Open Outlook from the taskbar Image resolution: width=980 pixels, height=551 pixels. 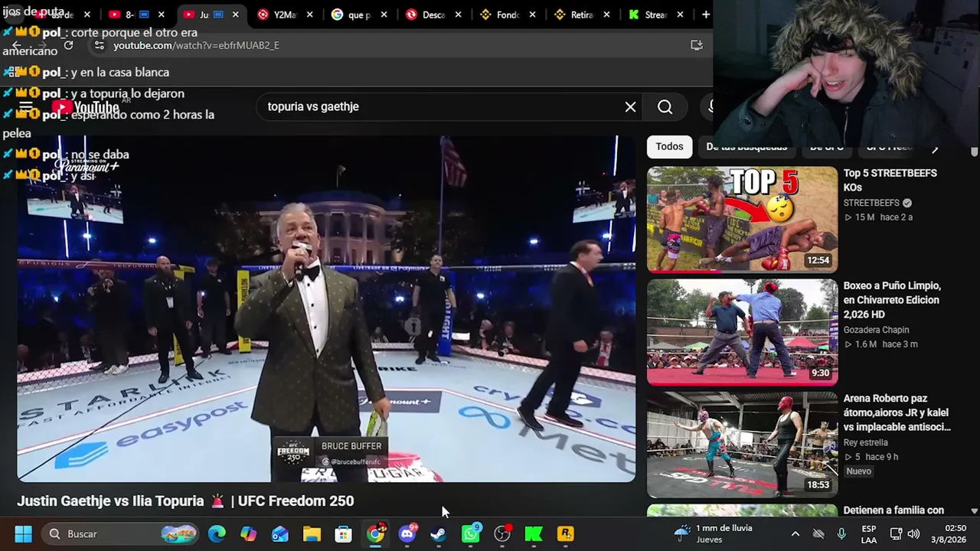[x=280, y=533]
